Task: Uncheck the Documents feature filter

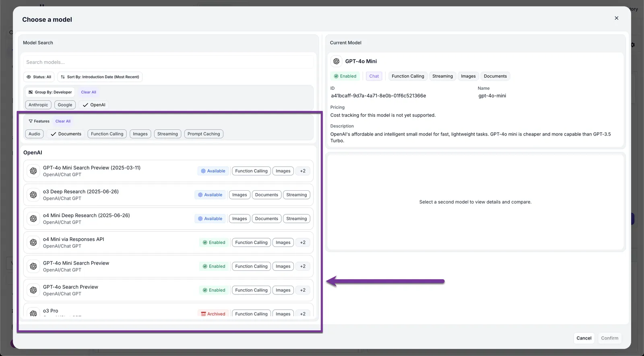Action: [x=66, y=134]
